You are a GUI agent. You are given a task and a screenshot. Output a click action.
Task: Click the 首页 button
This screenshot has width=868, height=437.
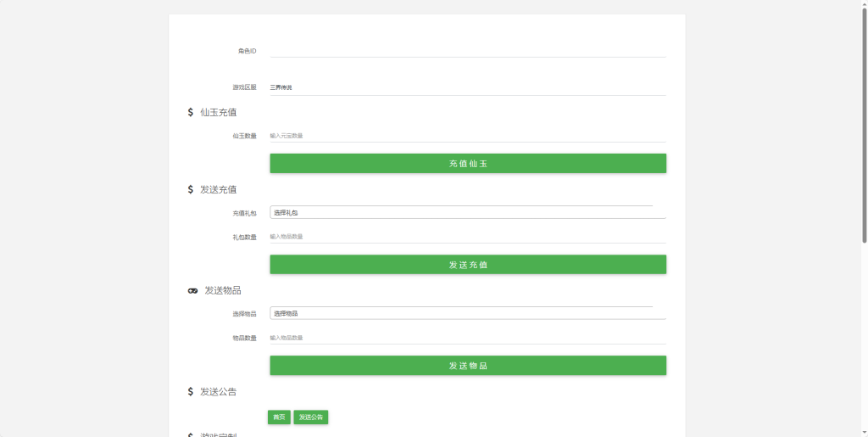coord(279,417)
